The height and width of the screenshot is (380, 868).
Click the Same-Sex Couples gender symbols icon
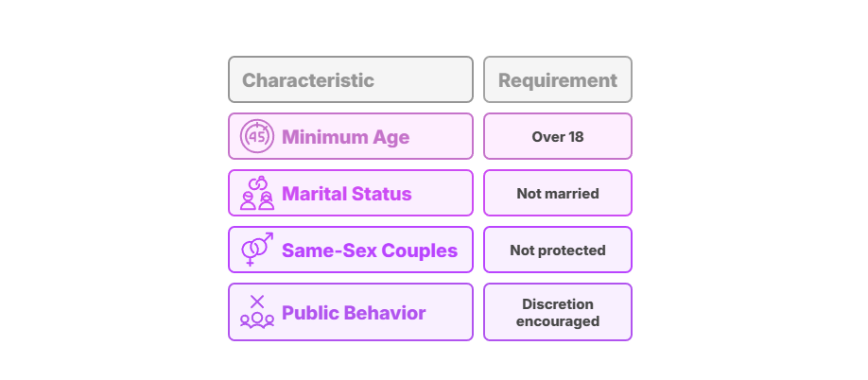(257, 250)
